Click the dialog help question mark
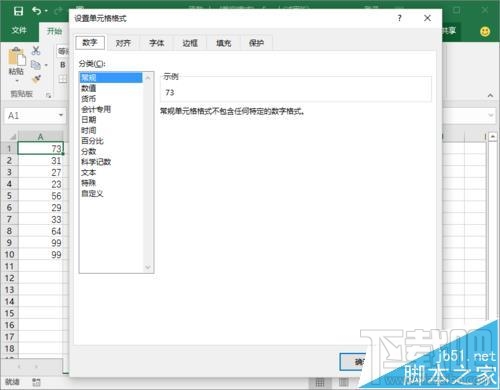 [399, 18]
